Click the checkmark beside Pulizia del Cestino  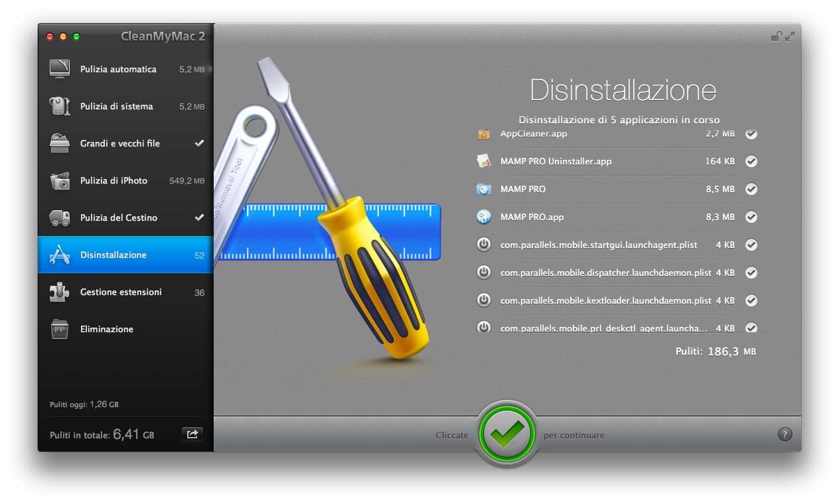click(199, 218)
